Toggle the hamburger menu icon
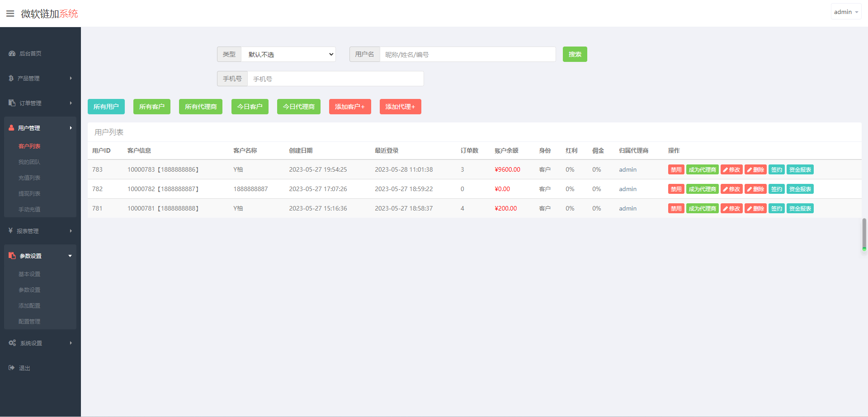This screenshot has height=417, width=868. pyautogui.click(x=10, y=14)
